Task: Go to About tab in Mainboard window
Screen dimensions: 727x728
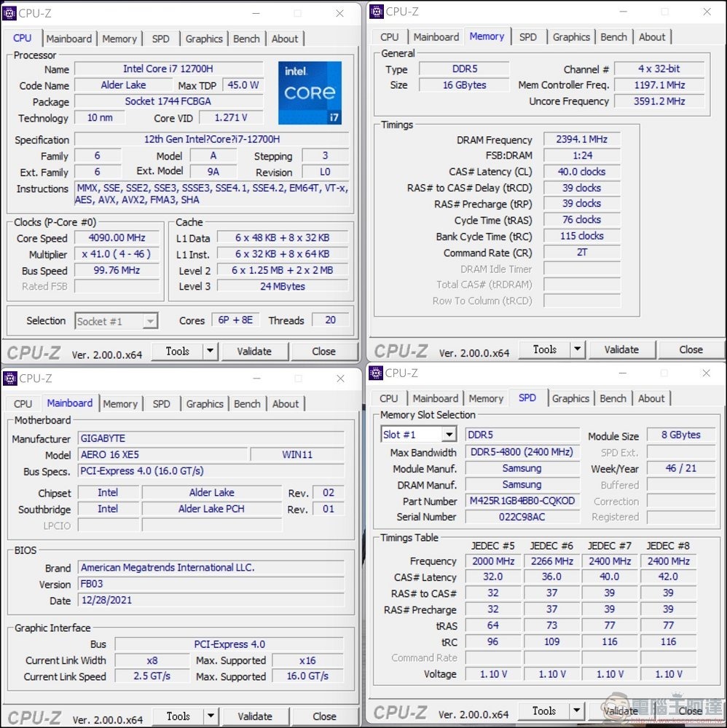Action: click(x=286, y=404)
